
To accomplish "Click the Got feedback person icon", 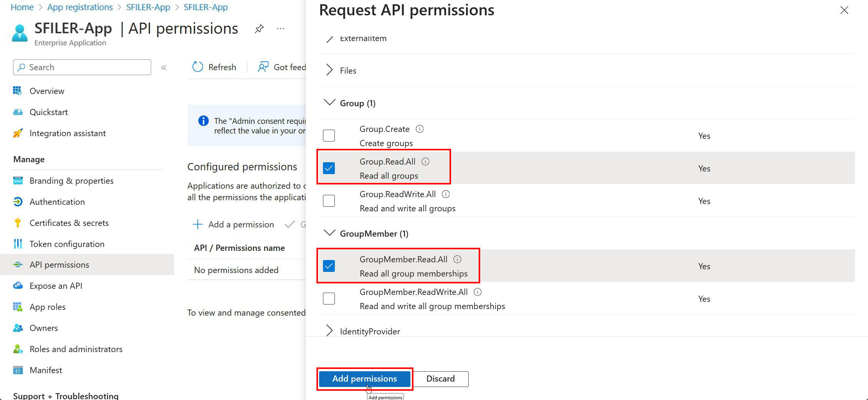I will (263, 67).
